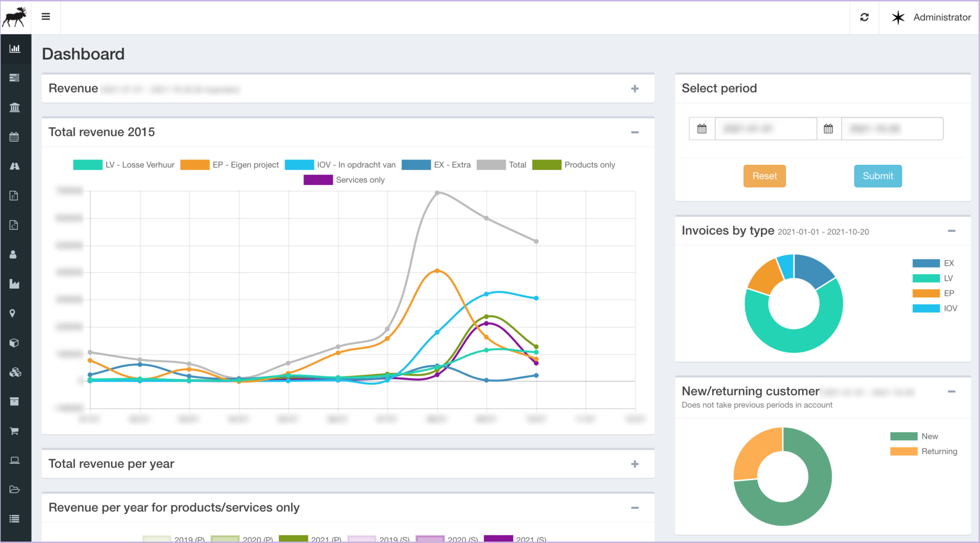This screenshot has width=980, height=543.
Task: Open the Administrator user menu
Action: (x=931, y=17)
